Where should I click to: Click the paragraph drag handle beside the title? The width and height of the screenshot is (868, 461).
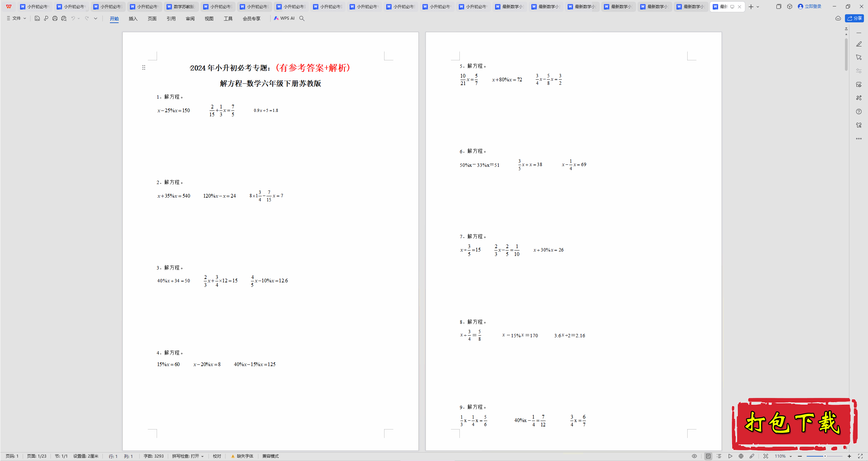[x=144, y=67]
